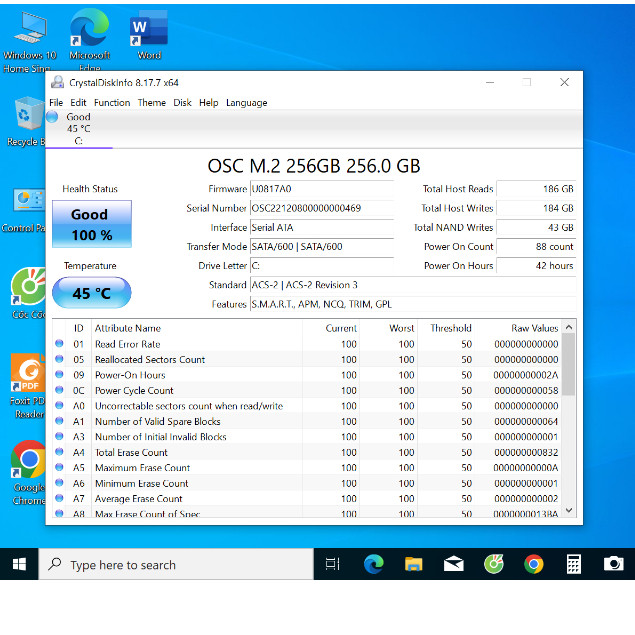Open the Disk menu
Screen dimensions: 635x635
[182, 102]
